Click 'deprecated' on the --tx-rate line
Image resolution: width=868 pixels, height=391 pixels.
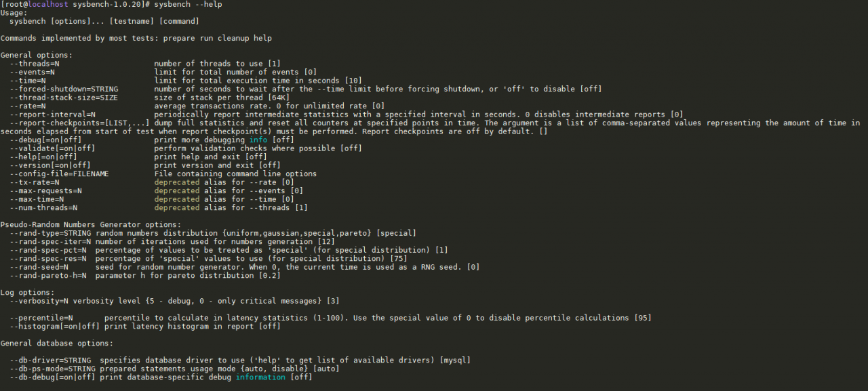177,182
